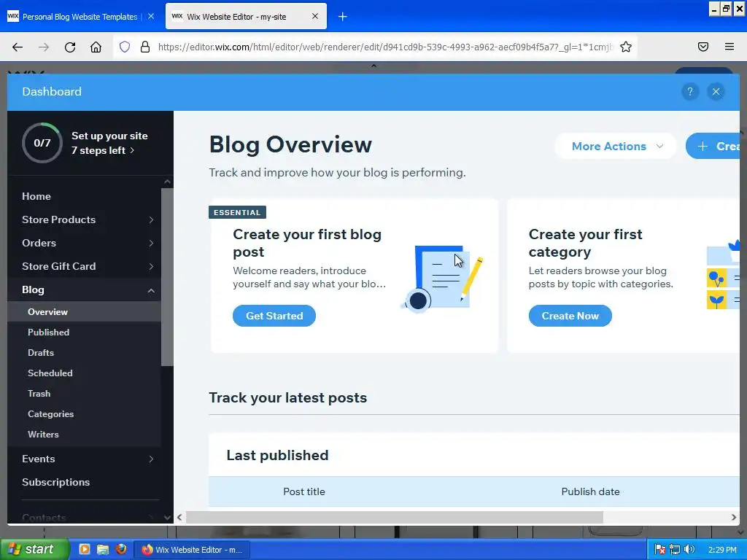
Task: Open Trash under Blog
Action: click(x=39, y=394)
